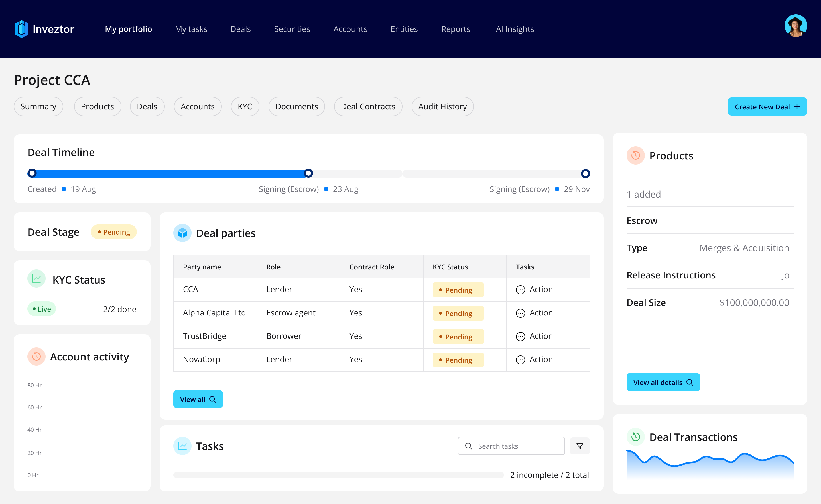Open Action menu for TrustBridge row
This screenshot has height=504, width=821.
534,336
